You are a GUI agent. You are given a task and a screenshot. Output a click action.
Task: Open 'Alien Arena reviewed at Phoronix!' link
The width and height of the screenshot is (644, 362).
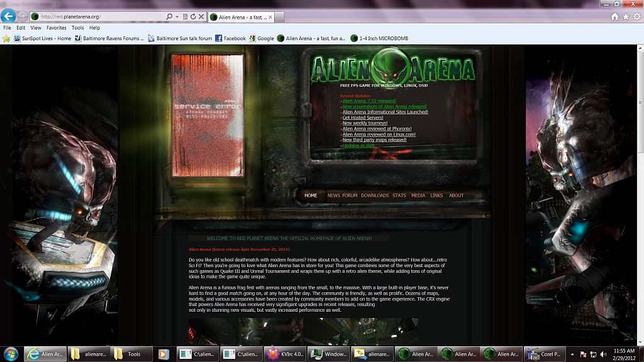pyautogui.click(x=377, y=129)
